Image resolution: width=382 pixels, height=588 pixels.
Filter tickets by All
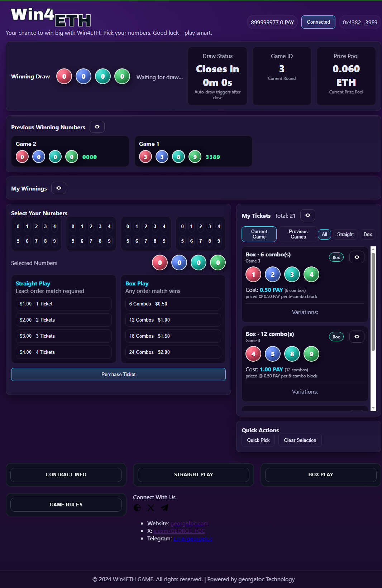(x=325, y=234)
